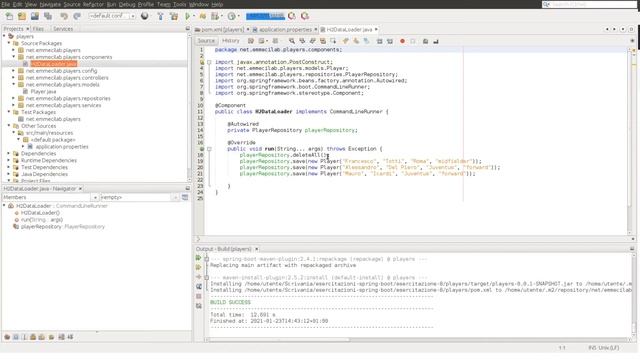Open the Debug menu
Image resolution: width=640 pixels, height=360 pixels.
coord(127,4)
